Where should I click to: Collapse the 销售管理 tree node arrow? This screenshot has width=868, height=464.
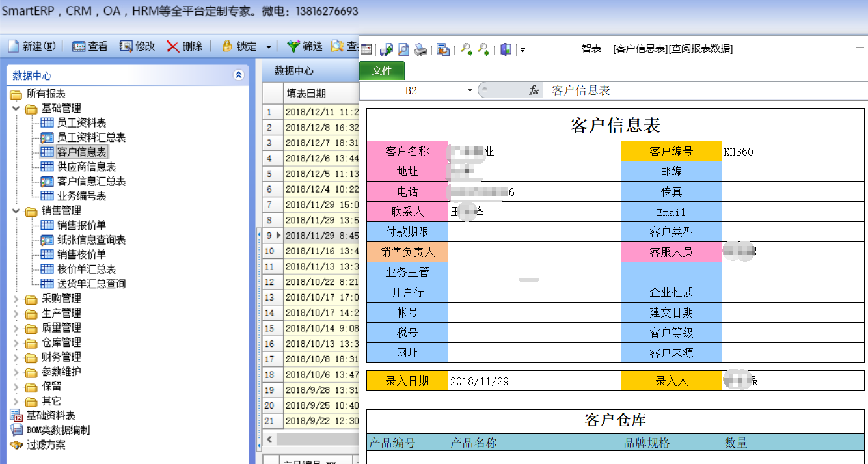(16, 211)
